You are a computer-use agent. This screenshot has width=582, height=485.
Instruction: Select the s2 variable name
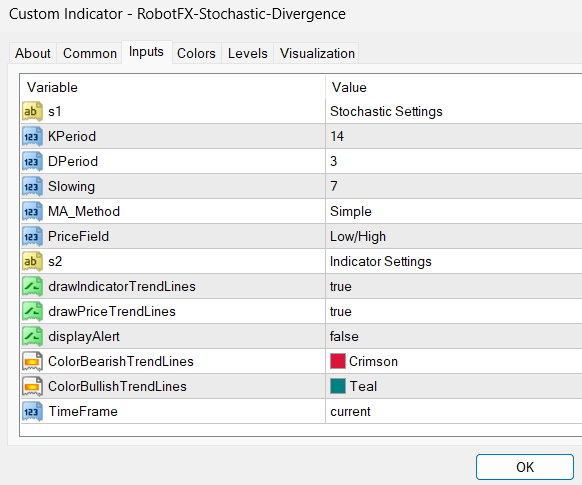(x=55, y=261)
